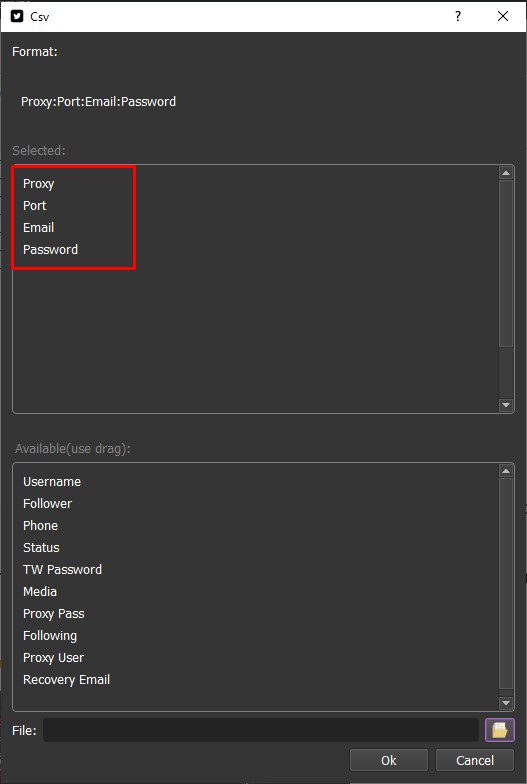Click up arrow of Available list scrollbar
The width and height of the screenshot is (527, 784).
point(506,471)
